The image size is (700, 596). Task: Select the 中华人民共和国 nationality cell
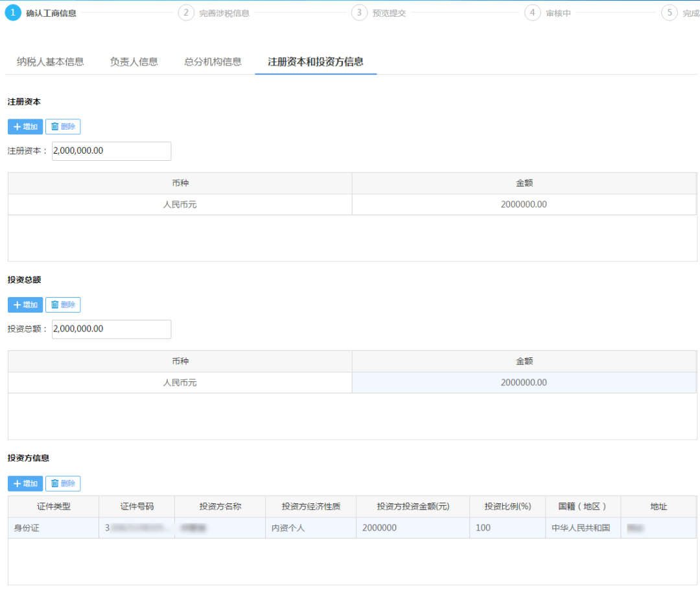click(583, 528)
